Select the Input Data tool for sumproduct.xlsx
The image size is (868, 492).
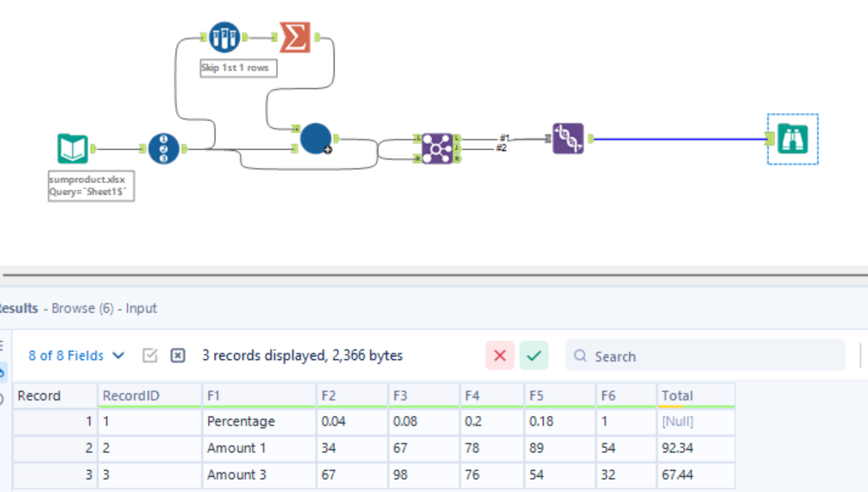(x=71, y=147)
